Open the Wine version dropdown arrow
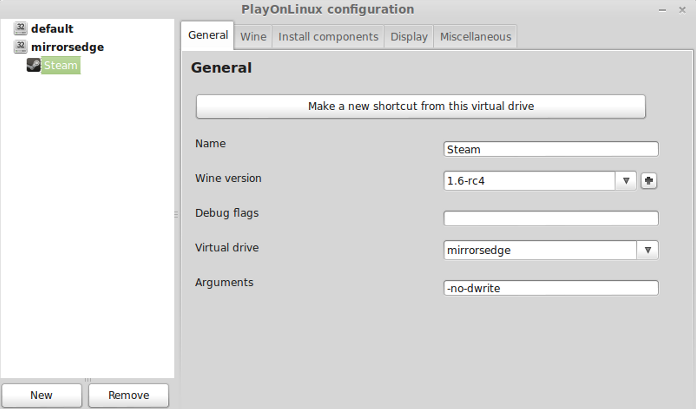 [626, 181]
